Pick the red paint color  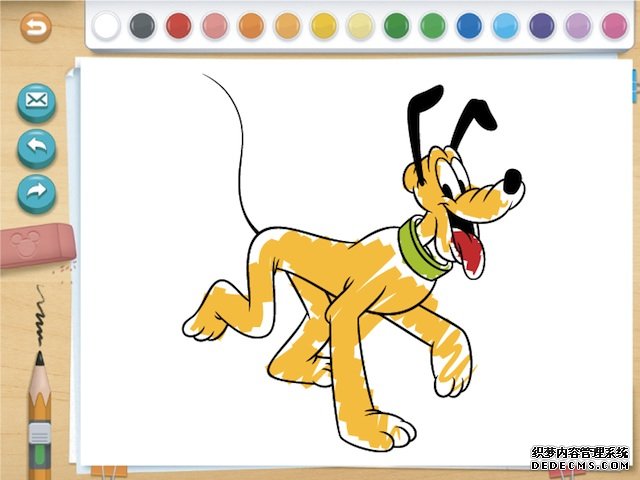point(179,26)
